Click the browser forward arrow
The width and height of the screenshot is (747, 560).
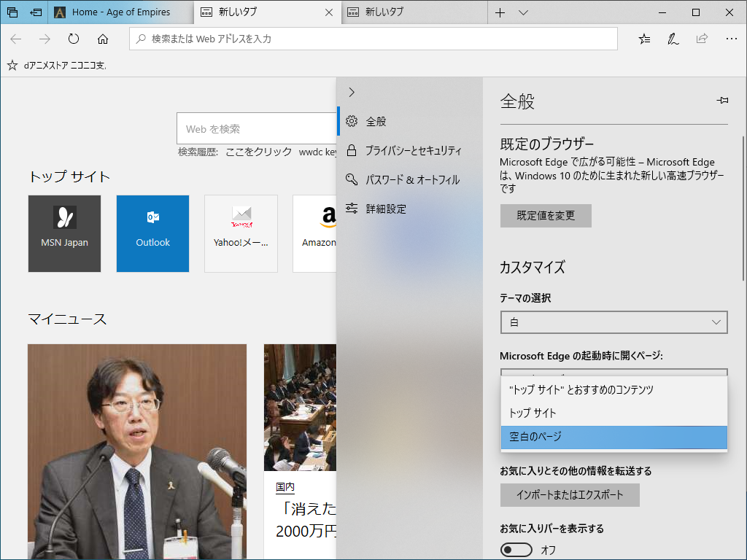44,39
